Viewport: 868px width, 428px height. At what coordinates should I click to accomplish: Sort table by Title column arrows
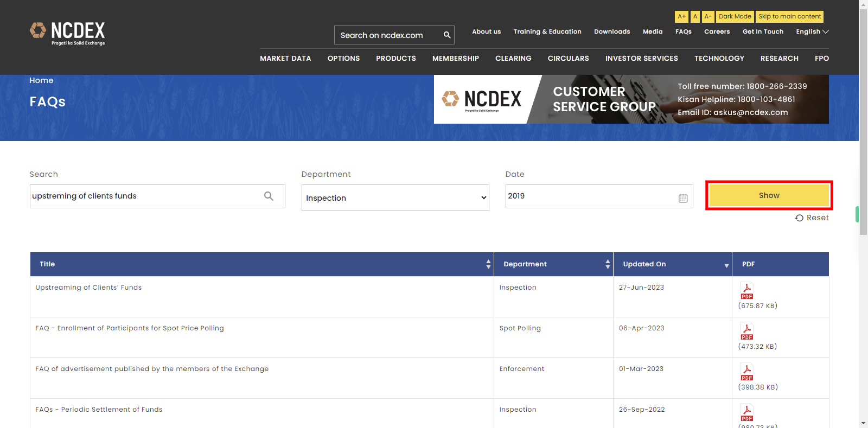coord(488,264)
